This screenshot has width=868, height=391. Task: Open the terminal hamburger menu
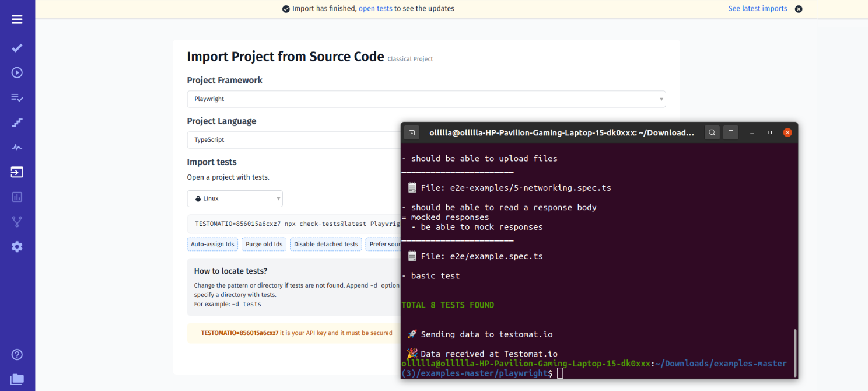(730, 132)
